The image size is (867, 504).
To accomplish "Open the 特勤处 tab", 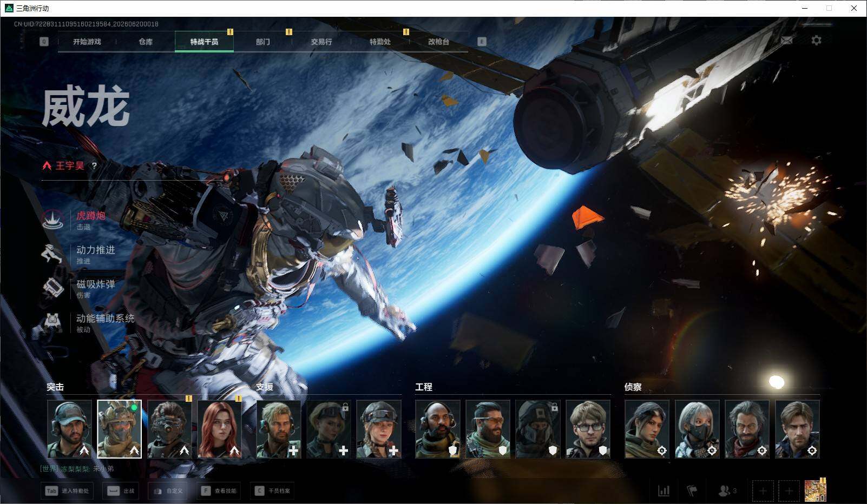I will coord(380,42).
